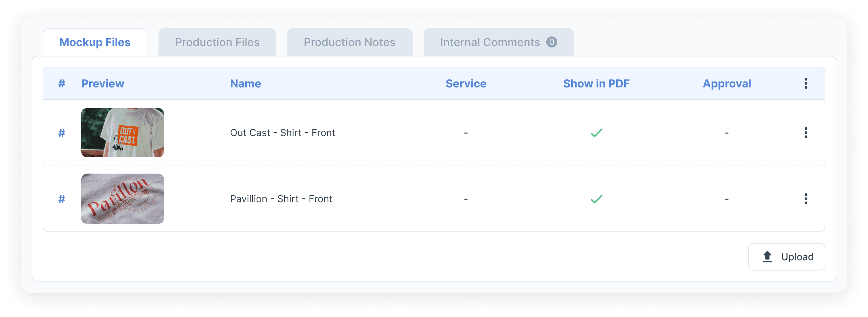Click Out Cast shirt preview thumbnail

[x=122, y=133]
